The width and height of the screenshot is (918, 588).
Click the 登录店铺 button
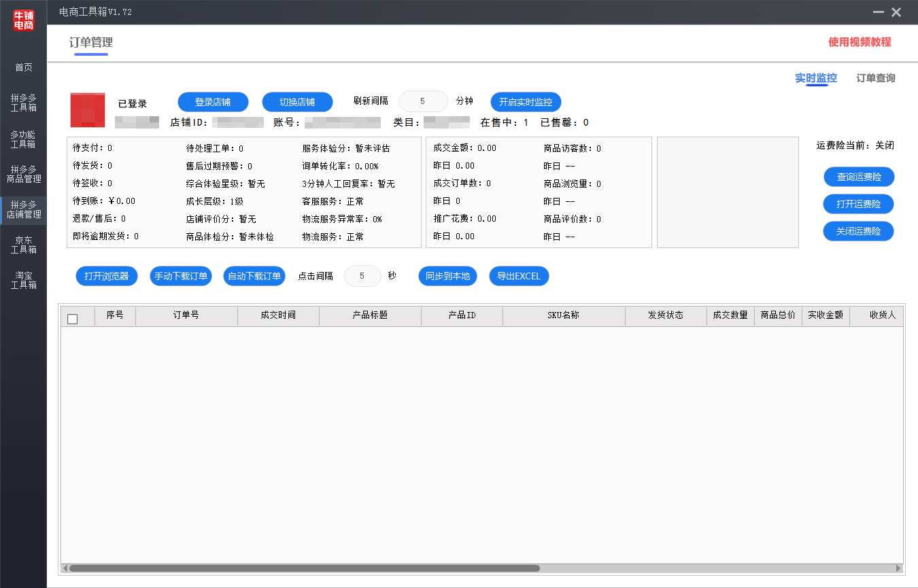click(213, 102)
